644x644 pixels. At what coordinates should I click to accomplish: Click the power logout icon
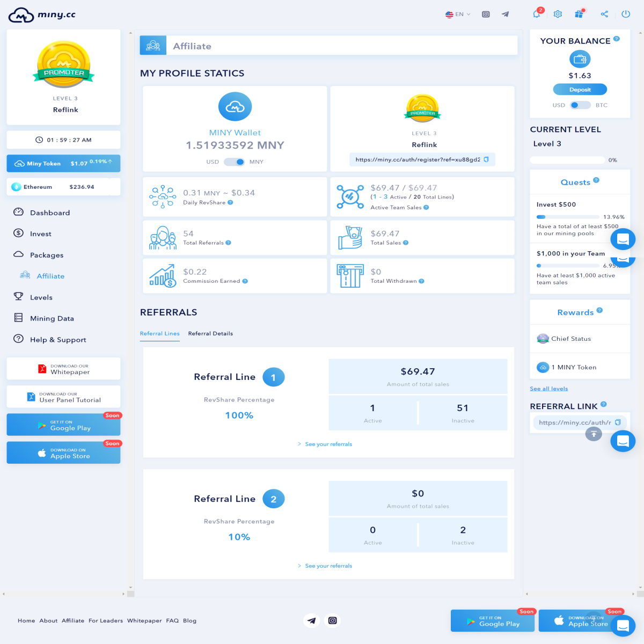(x=626, y=14)
